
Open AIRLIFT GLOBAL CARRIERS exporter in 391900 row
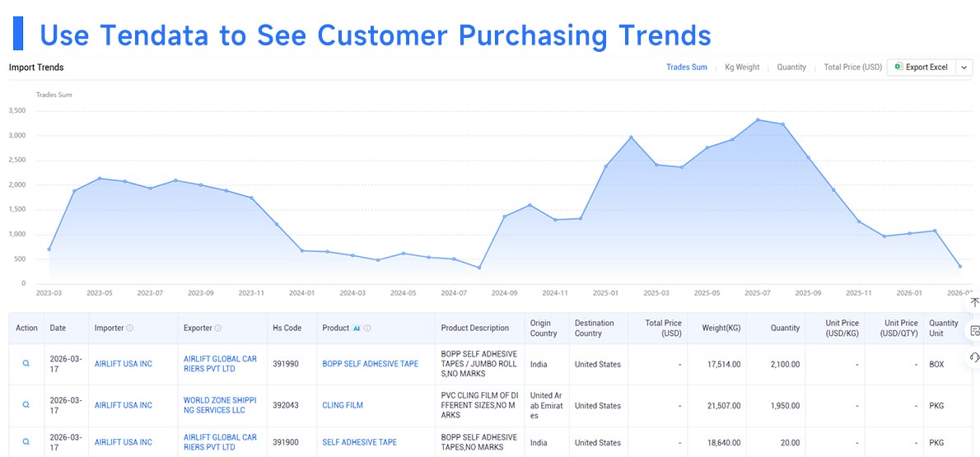(x=220, y=442)
